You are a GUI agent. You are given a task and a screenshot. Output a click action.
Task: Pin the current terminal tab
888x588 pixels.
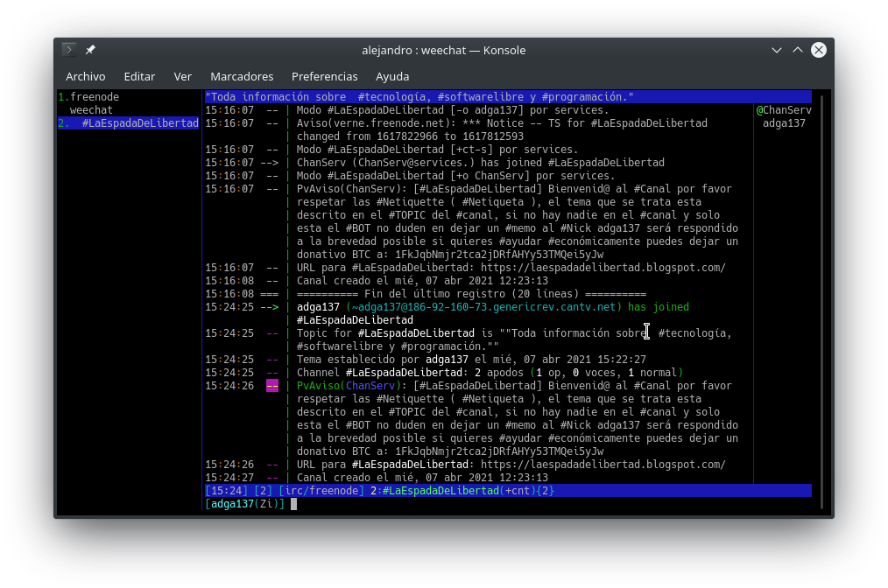[x=89, y=50]
